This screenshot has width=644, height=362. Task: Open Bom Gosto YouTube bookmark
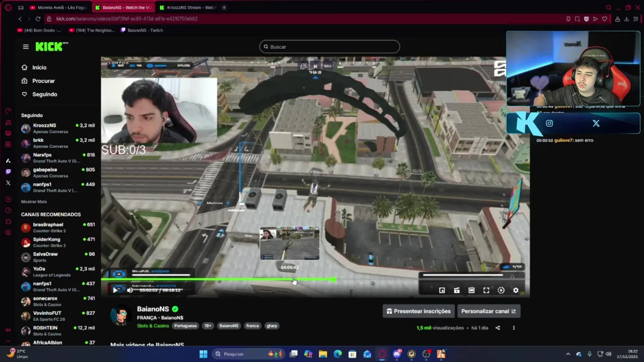click(x=39, y=30)
